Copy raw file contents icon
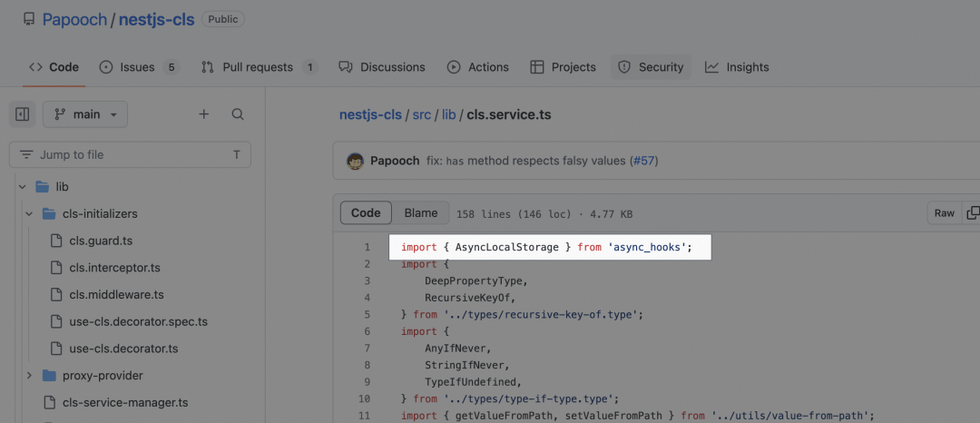 (x=973, y=213)
